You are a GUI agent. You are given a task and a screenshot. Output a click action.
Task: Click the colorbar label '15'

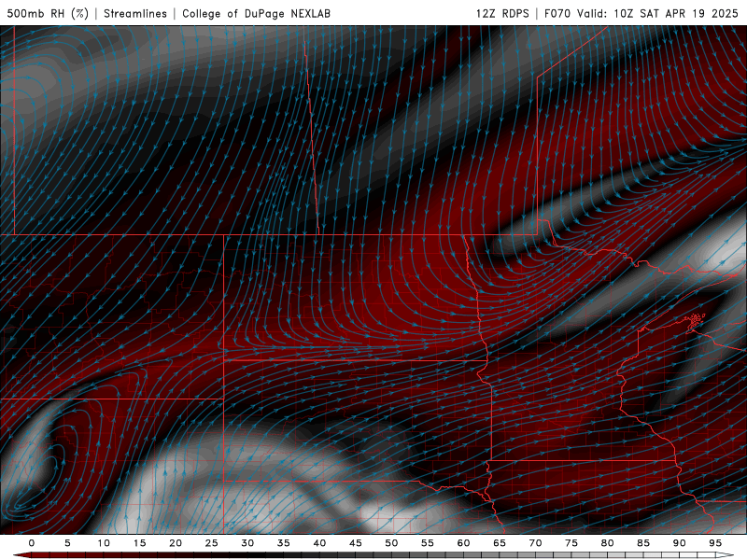tap(139, 543)
